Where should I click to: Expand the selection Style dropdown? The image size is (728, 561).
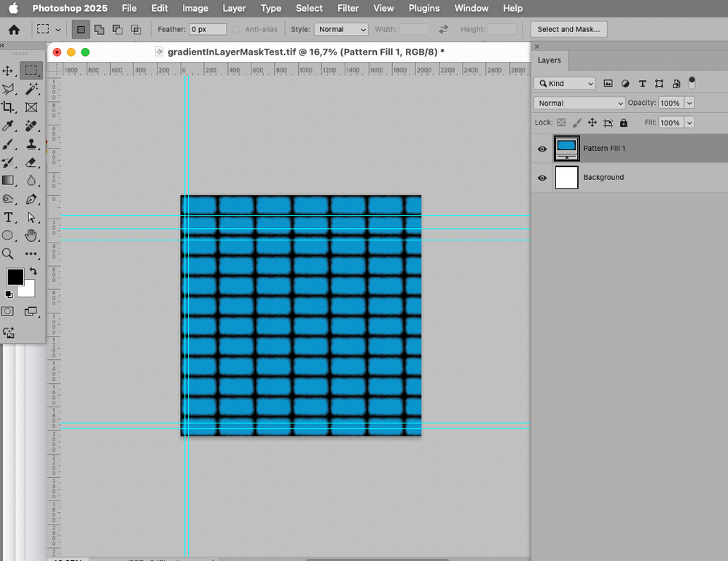(340, 30)
